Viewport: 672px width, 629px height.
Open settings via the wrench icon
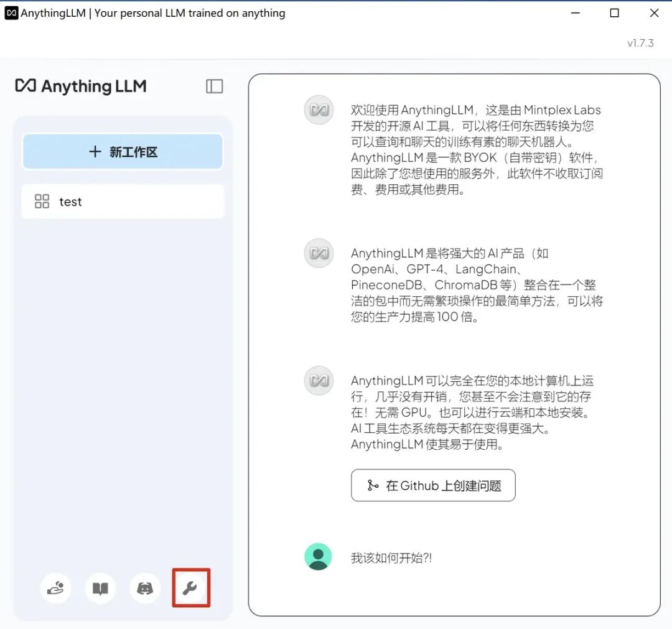tap(190, 589)
